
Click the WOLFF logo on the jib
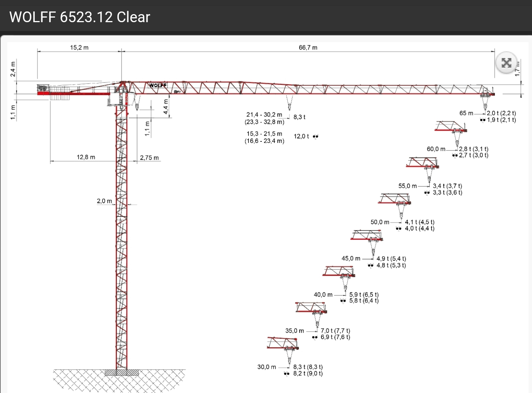click(158, 85)
